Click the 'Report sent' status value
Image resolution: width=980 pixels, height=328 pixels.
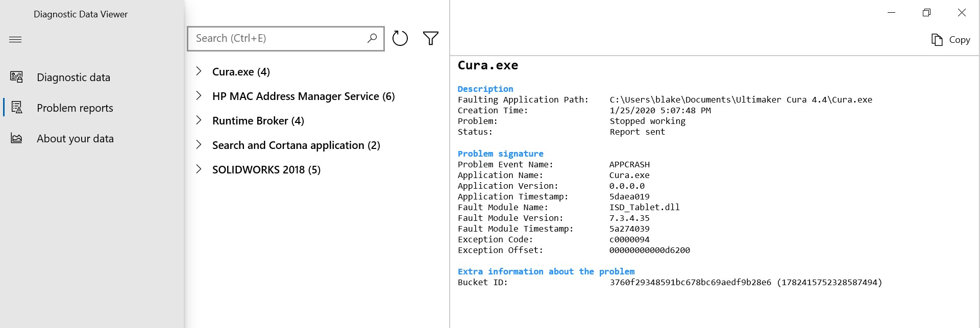(638, 132)
